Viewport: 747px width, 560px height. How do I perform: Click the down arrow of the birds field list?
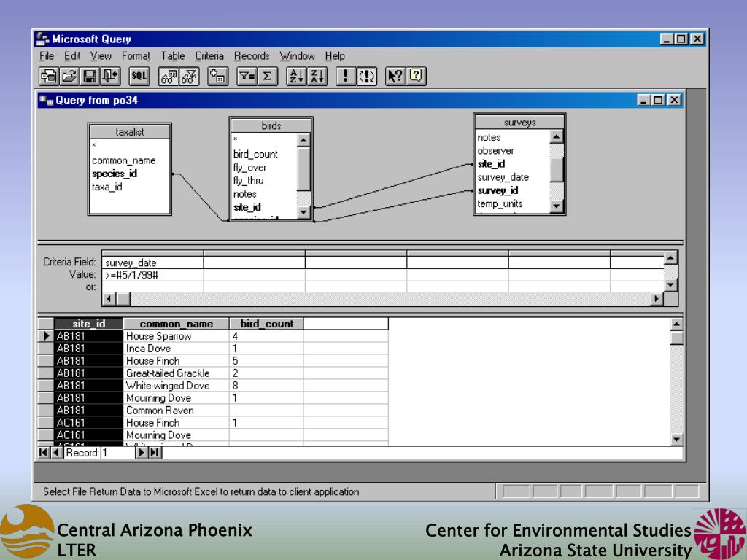tap(303, 212)
